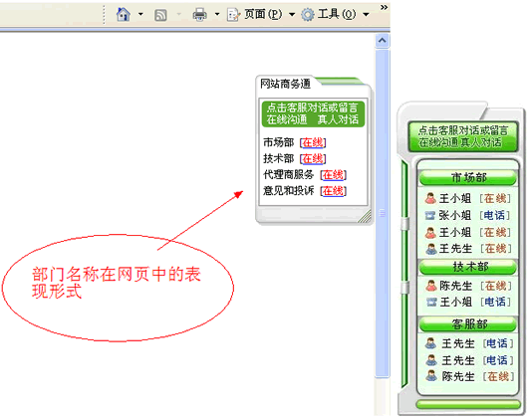This screenshot has height=420, width=528.
Task: Click the 页面 page icon
Action: coord(233,15)
